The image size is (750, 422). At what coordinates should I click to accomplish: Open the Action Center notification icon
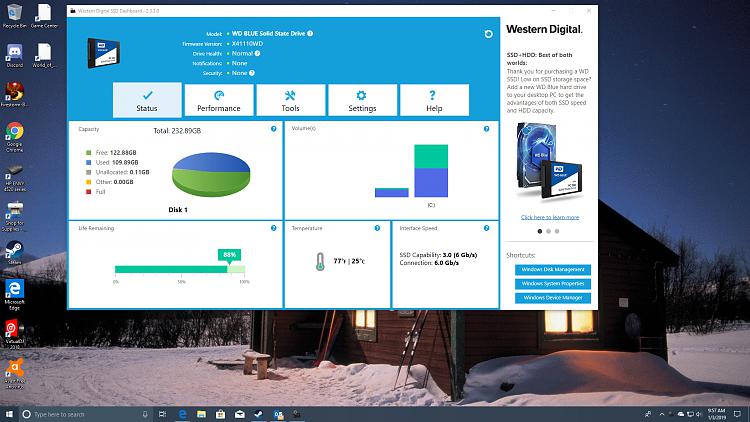(737, 414)
